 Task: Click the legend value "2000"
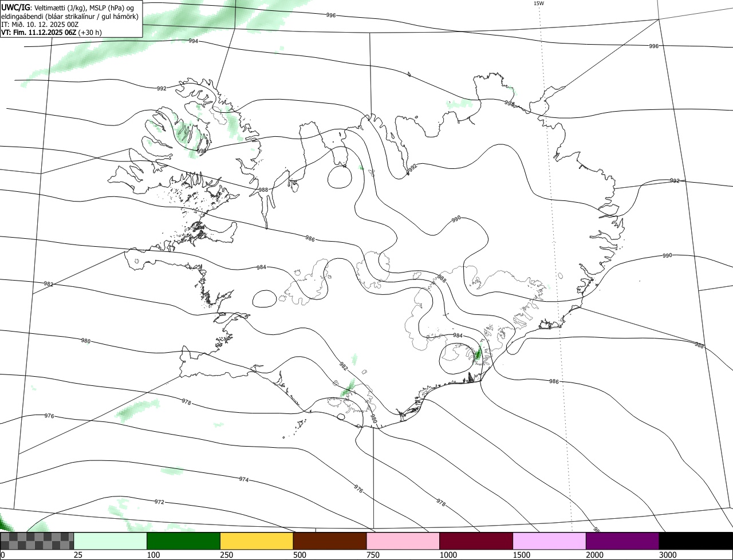pyautogui.click(x=594, y=555)
